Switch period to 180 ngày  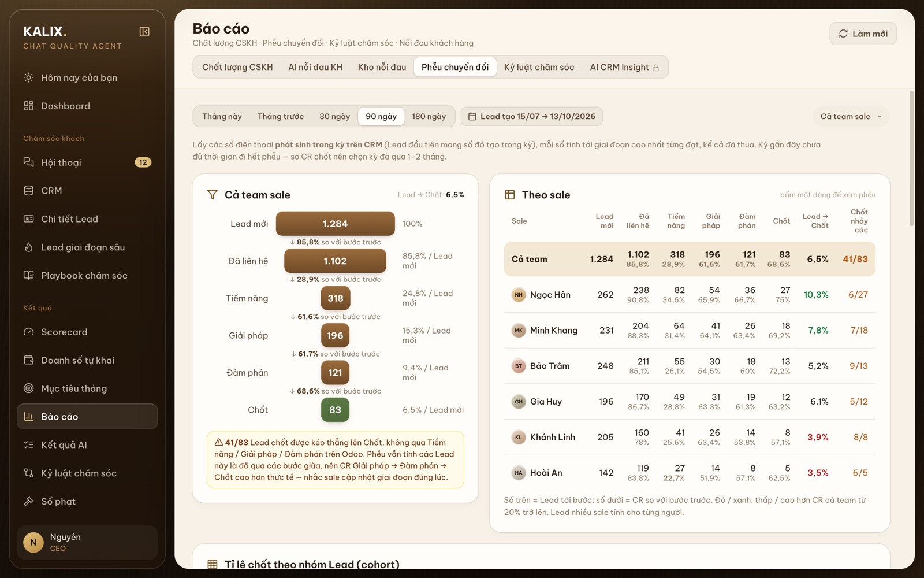pyautogui.click(x=429, y=116)
